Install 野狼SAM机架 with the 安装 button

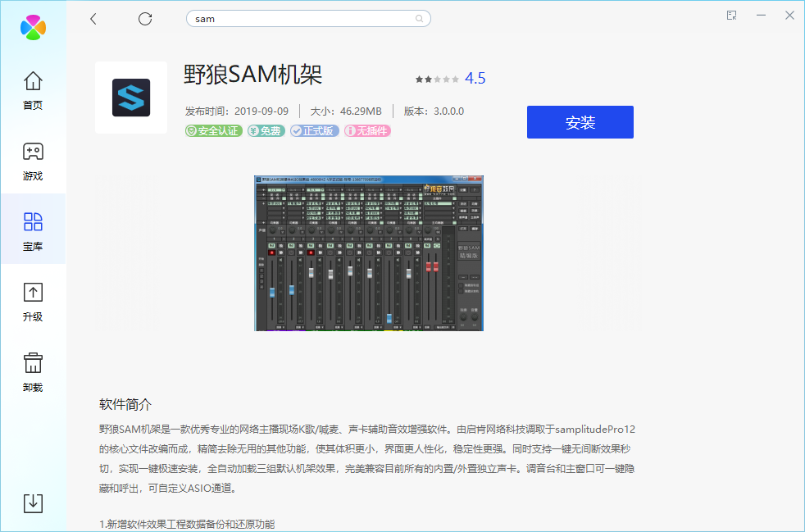point(580,122)
